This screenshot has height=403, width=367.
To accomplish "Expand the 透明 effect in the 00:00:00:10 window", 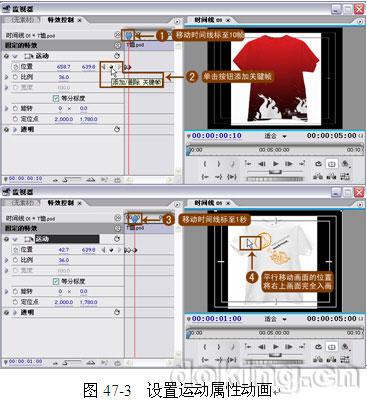I will 15,129.
